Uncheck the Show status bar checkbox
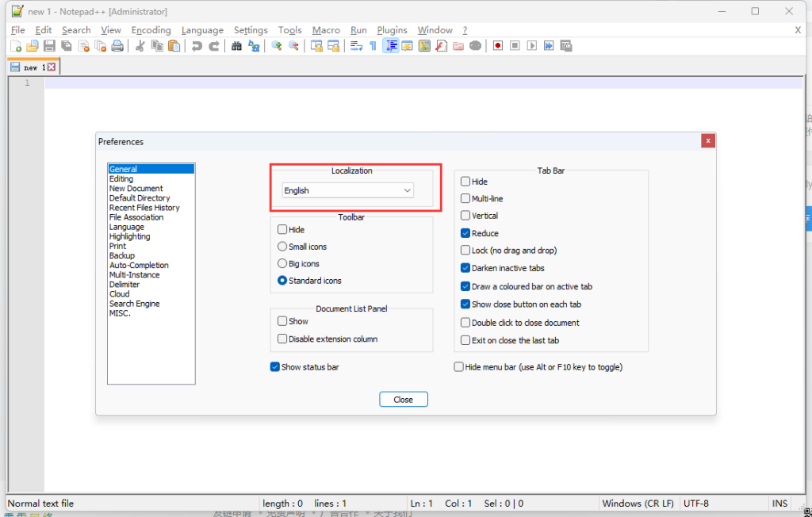Viewport: 812px width, 517px height. tap(275, 367)
